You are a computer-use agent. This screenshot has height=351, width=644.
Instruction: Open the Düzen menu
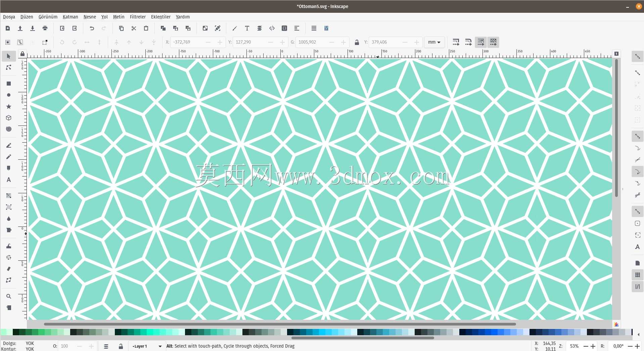click(27, 17)
